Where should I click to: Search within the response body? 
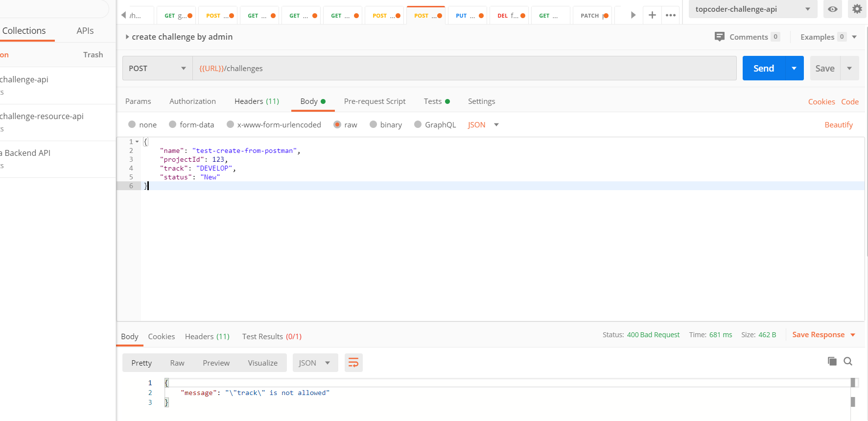(848, 361)
